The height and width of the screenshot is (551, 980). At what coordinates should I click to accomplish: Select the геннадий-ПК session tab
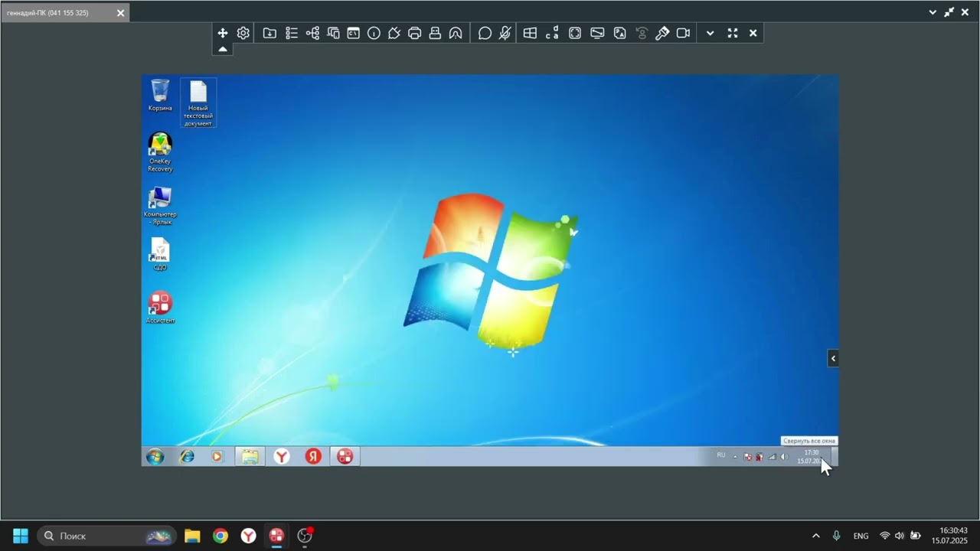[64, 12]
